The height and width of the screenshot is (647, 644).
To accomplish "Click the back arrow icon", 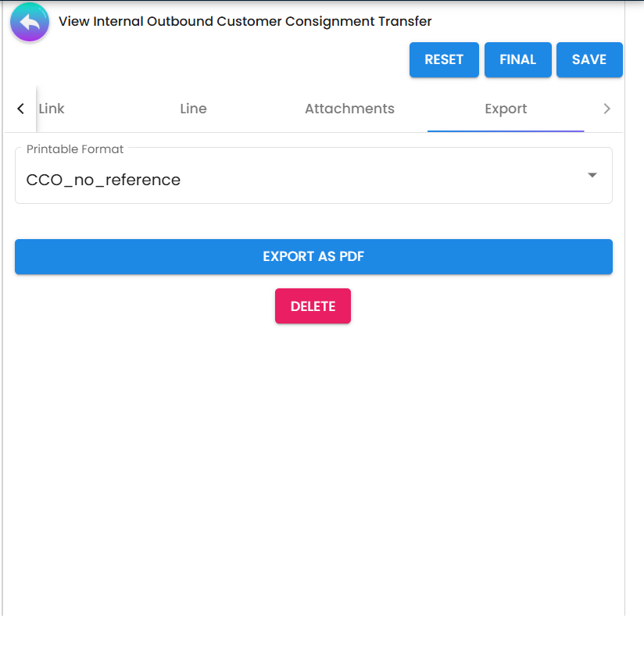I will 30,23.
